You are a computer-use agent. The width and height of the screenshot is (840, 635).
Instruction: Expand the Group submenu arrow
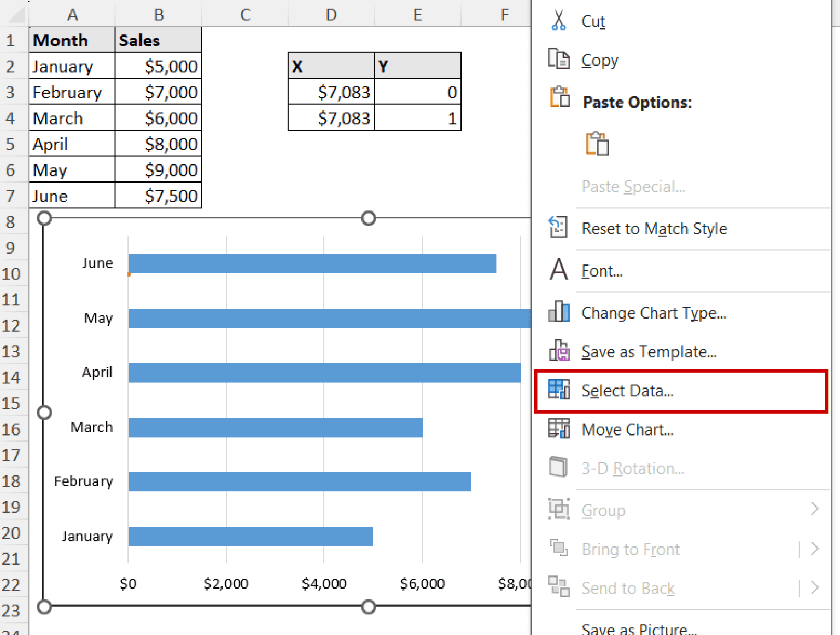pos(815,508)
